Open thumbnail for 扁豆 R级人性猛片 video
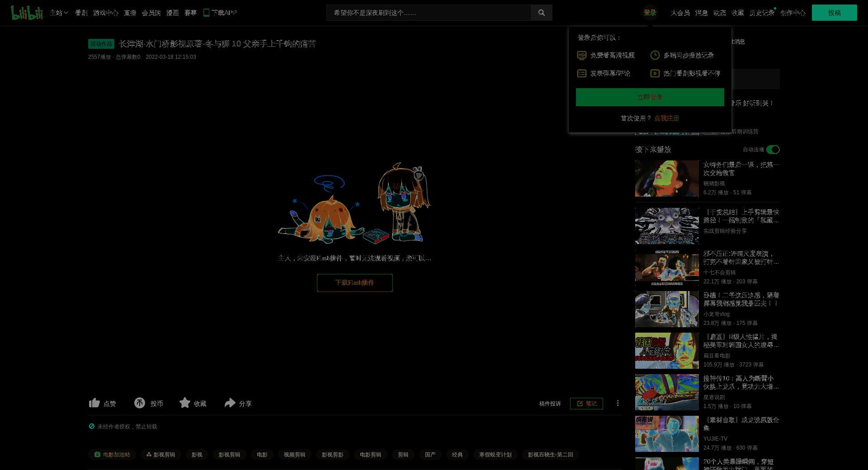The height and width of the screenshot is (470, 868). pyautogui.click(x=667, y=351)
